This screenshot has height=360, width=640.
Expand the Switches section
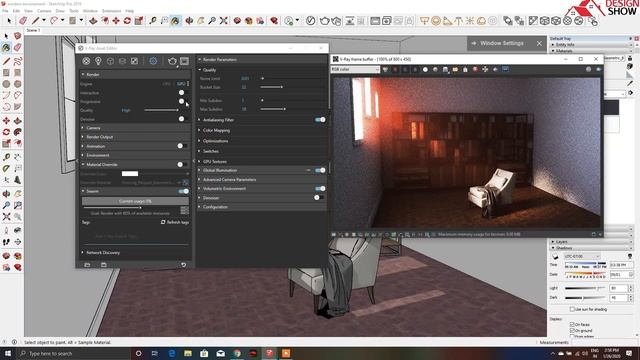click(262, 151)
